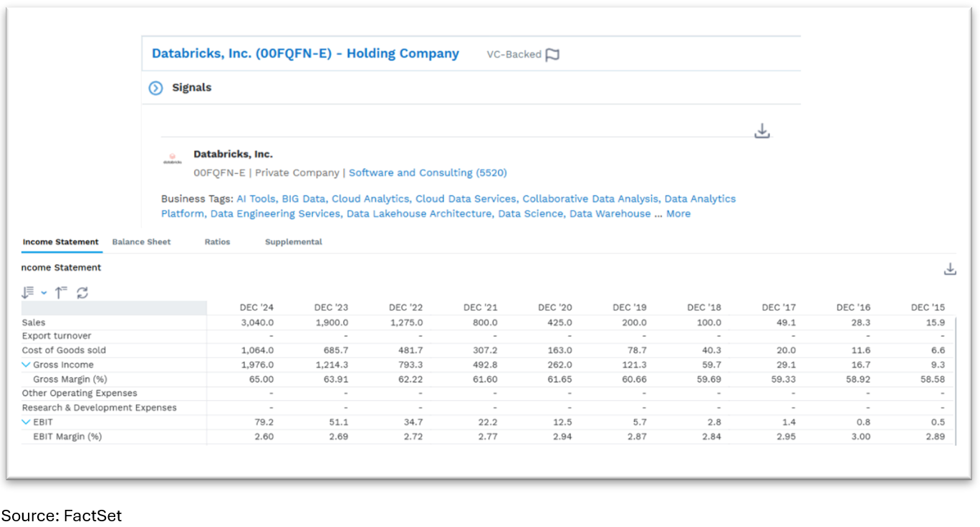Screen dimensions: 980x527
Task: Select the Other Operating Expenses row label
Action: click(x=80, y=393)
